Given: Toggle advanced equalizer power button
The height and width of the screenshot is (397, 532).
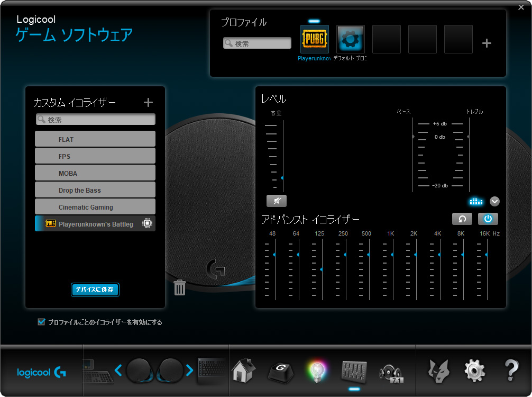Looking at the screenshot, I should [x=488, y=219].
